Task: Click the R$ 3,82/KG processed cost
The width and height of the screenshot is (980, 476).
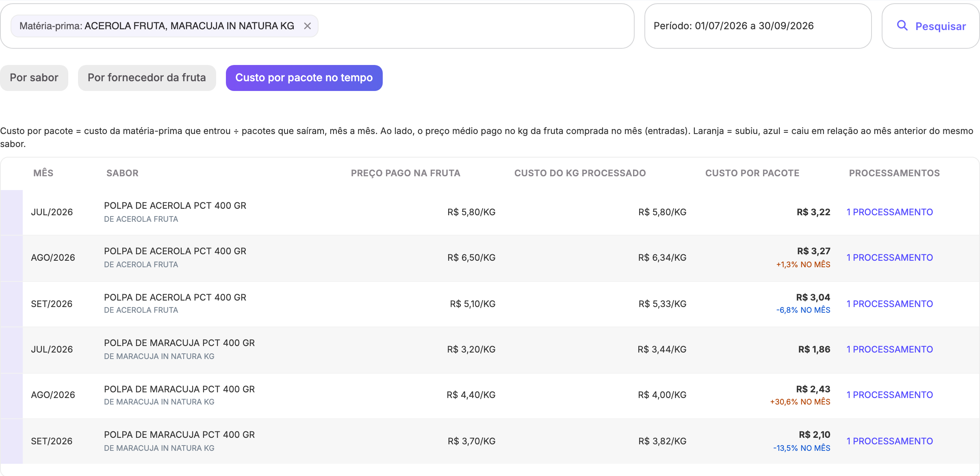Action: coord(662,441)
